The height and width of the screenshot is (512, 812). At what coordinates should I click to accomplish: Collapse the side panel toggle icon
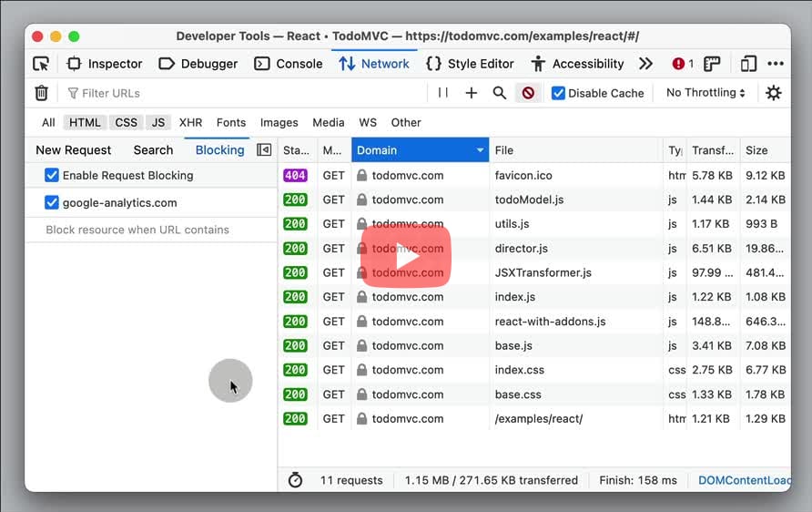[x=264, y=149]
